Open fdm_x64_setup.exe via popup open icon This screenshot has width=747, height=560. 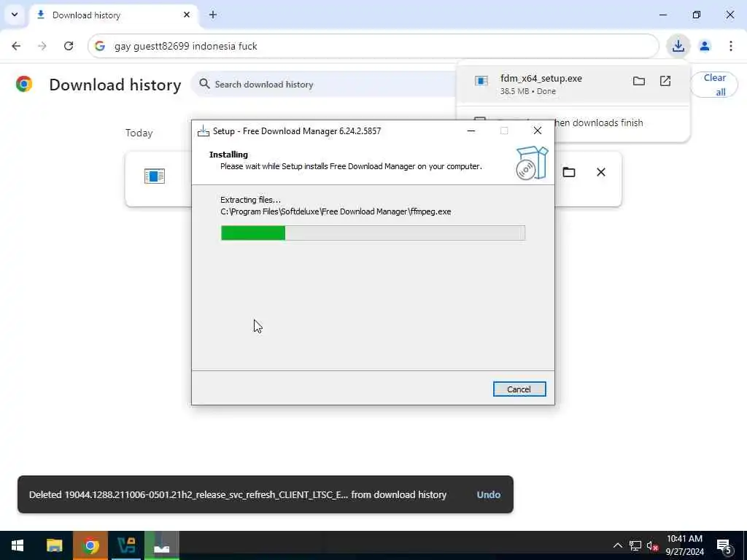tap(665, 81)
